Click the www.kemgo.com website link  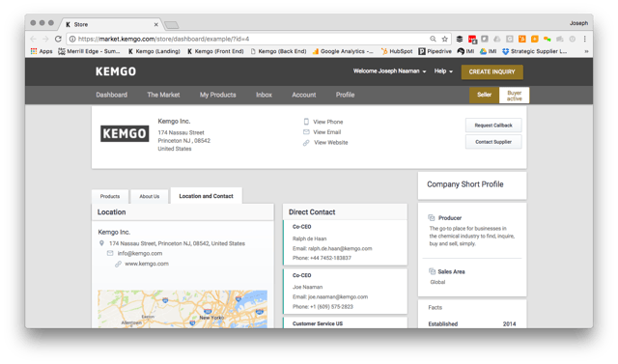pos(147,264)
